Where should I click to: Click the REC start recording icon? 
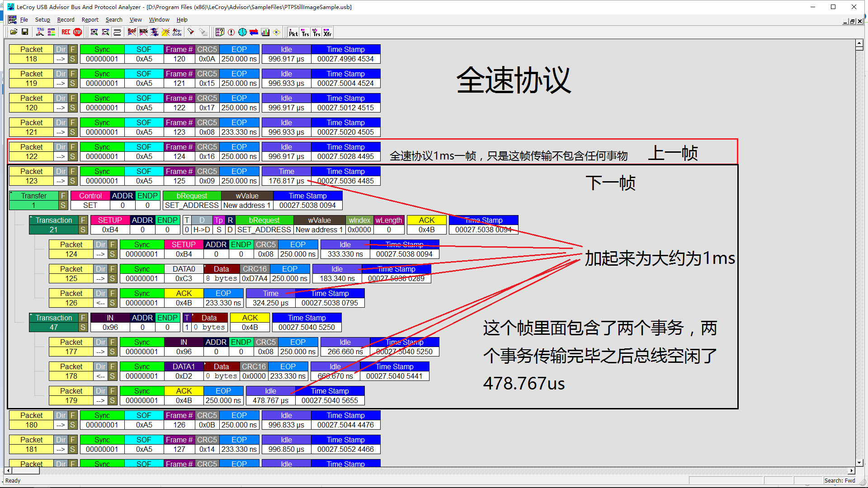tap(66, 32)
